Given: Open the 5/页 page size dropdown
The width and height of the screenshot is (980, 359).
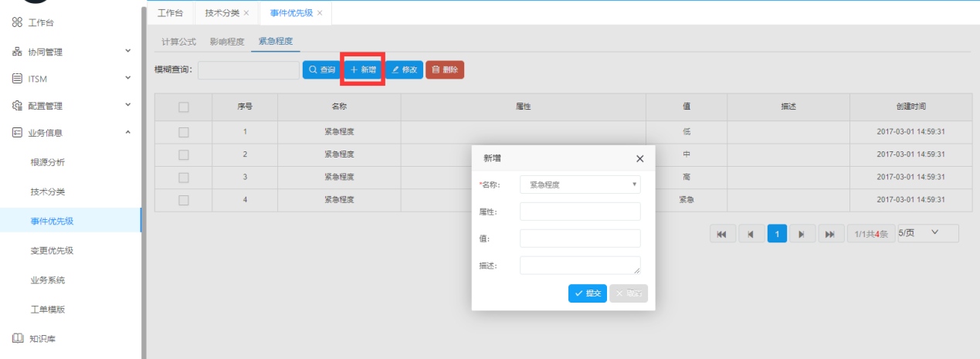Looking at the screenshot, I should tap(927, 233).
